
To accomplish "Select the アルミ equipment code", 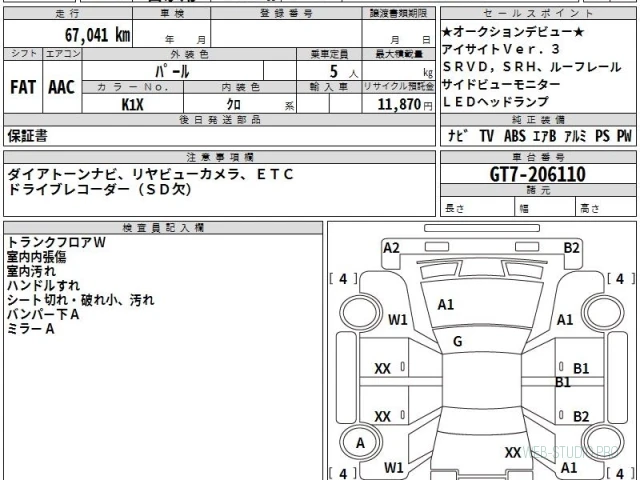I will (x=575, y=136).
